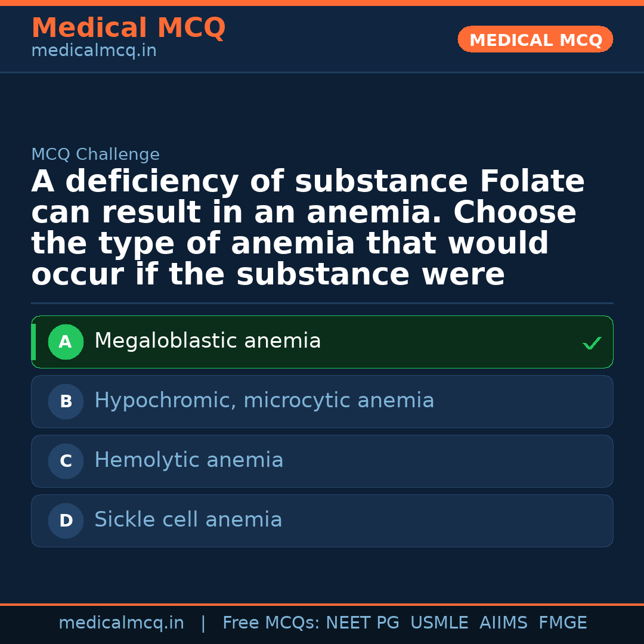Click the USMLE footer label
The width and height of the screenshot is (644, 644).
coord(439,623)
